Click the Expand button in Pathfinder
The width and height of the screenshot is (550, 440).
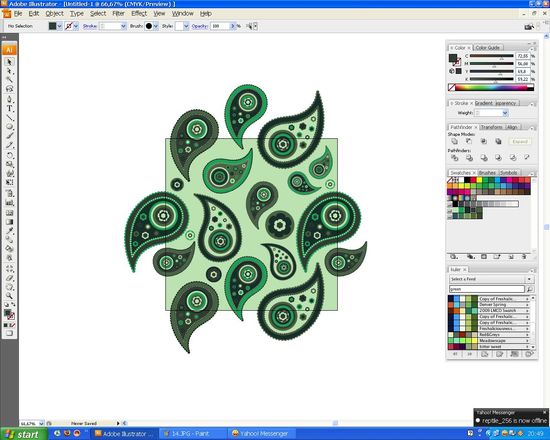[x=520, y=141]
